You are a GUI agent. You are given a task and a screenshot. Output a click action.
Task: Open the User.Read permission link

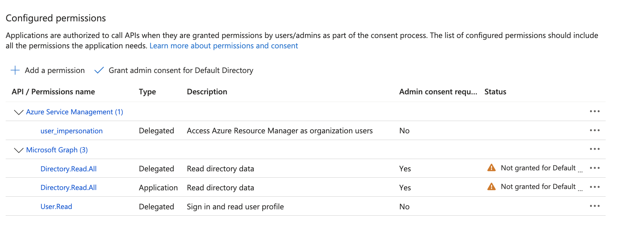56,207
